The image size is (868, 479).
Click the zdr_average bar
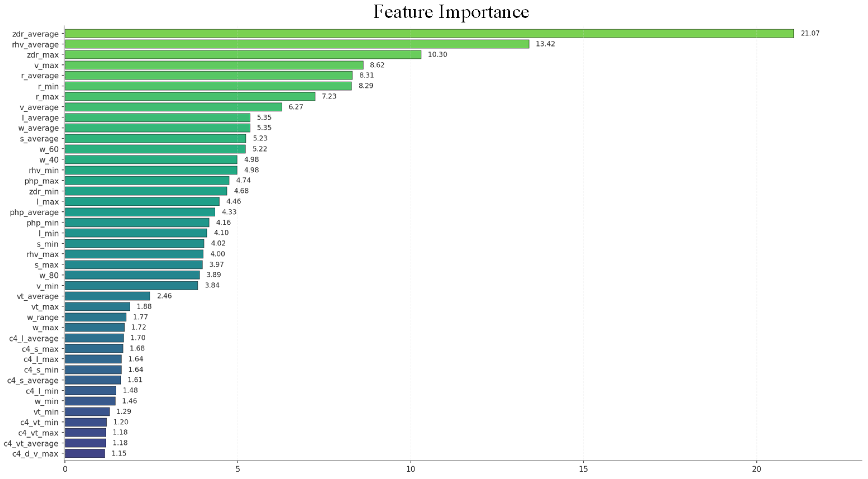pos(429,33)
